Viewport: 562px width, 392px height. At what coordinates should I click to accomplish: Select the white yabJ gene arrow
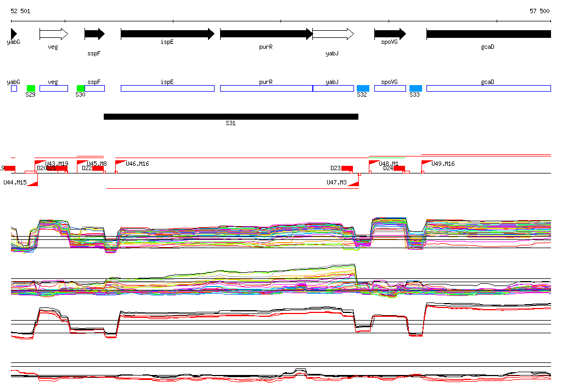click(333, 34)
